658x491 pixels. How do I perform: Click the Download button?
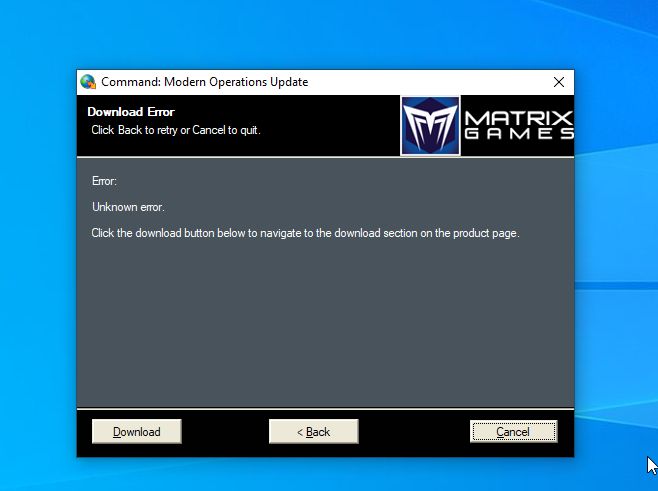click(136, 431)
